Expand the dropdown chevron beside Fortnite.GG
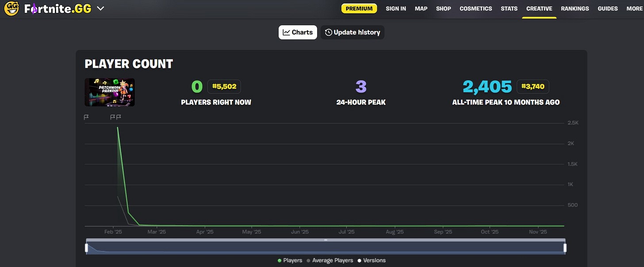Screen dimensions: 644x267 (100, 8)
